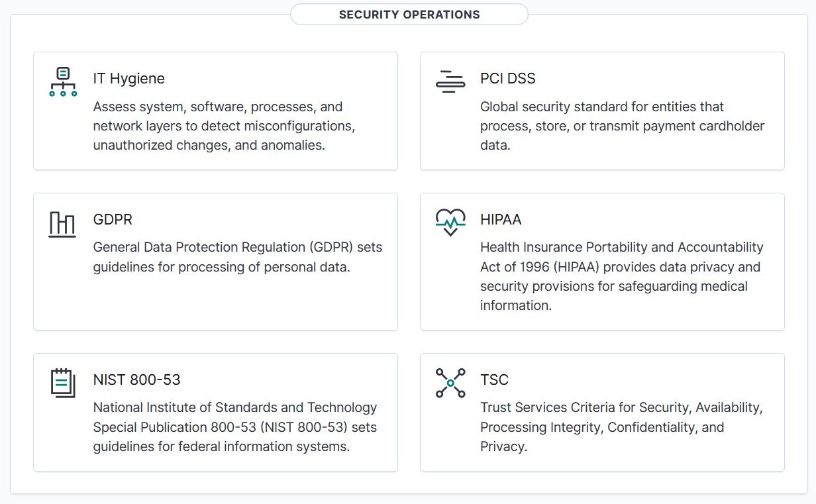Click the GDPR description paragraph
This screenshot has height=504, width=816.
point(237,257)
